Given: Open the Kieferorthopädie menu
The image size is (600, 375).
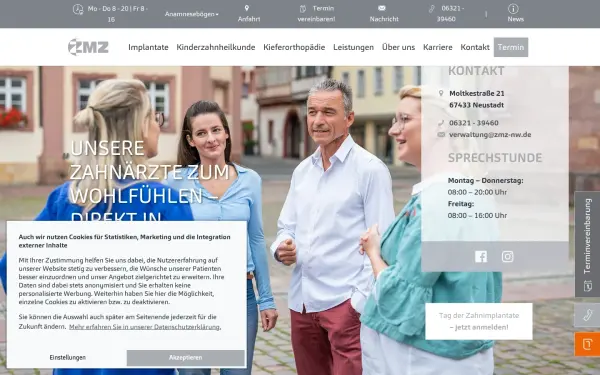Looking at the screenshot, I should coord(294,47).
